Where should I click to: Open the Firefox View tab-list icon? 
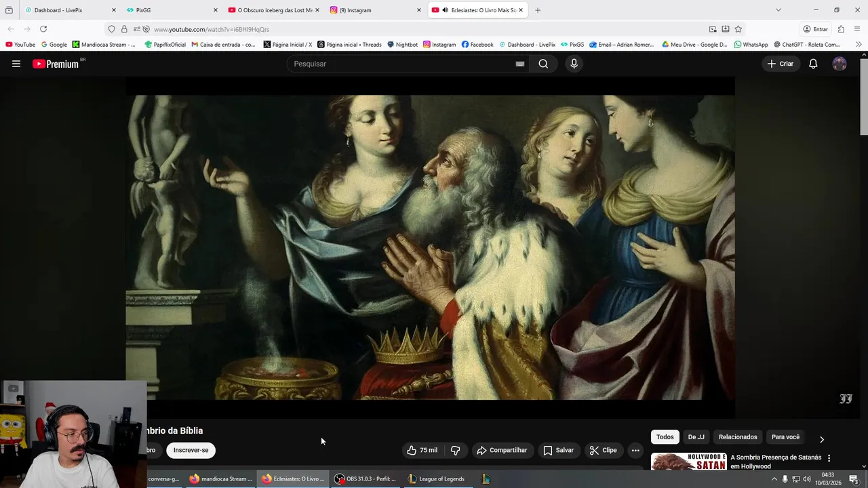pos(9,10)
